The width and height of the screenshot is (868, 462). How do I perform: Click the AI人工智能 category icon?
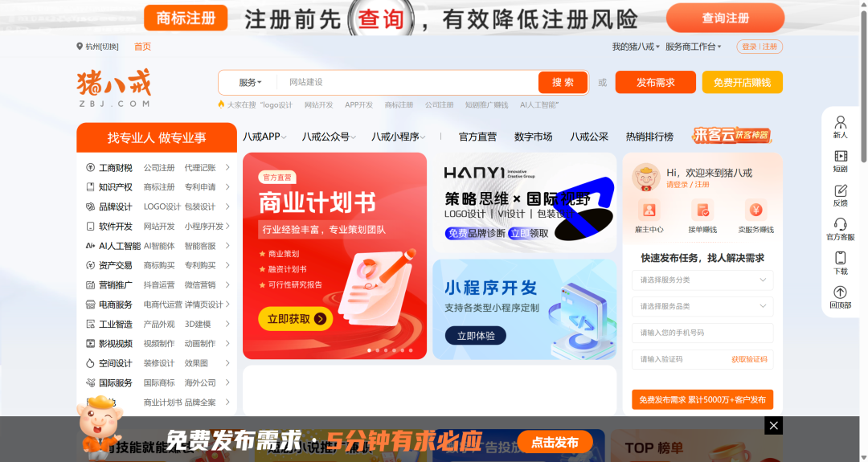90,246
